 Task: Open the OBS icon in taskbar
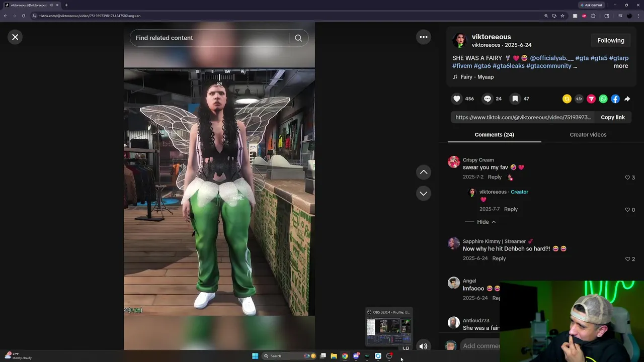[x=389, y=356]
